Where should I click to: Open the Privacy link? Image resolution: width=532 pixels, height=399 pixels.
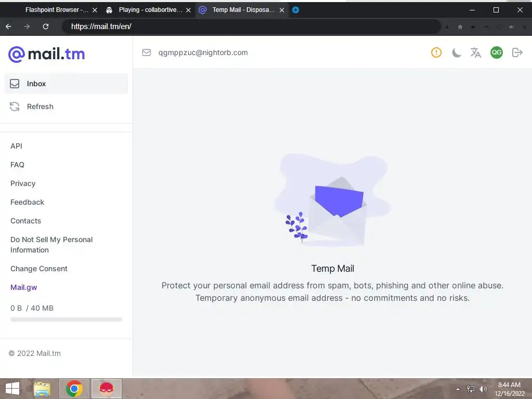point(23,183)
